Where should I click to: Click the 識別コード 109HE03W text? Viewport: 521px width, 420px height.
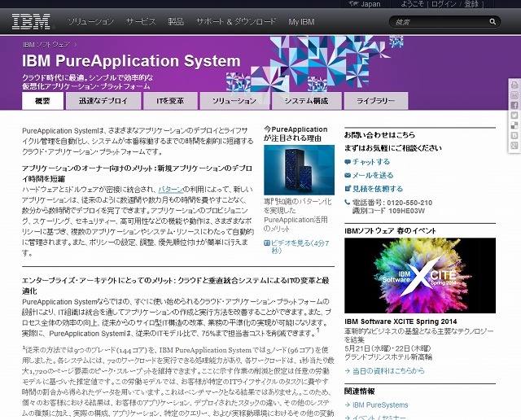(x=388, y=211)
